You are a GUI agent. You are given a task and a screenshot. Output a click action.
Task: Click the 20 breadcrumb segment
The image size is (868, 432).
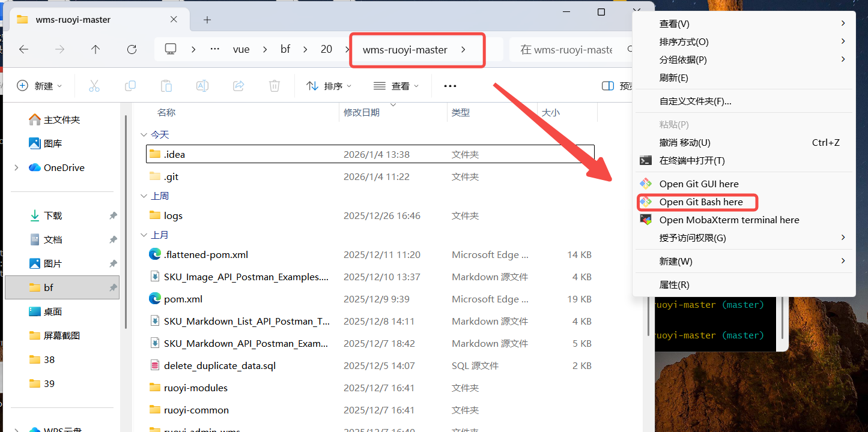(326, 49)
